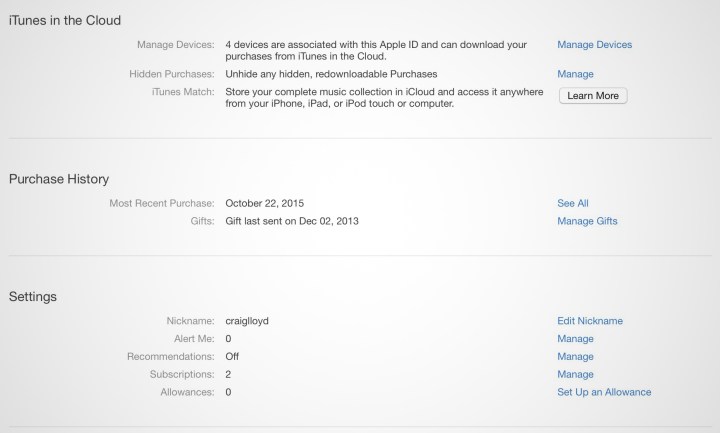The image size is (720, 433).
Task: Click the Settings section heading
Action: click(x=33, y=297)
